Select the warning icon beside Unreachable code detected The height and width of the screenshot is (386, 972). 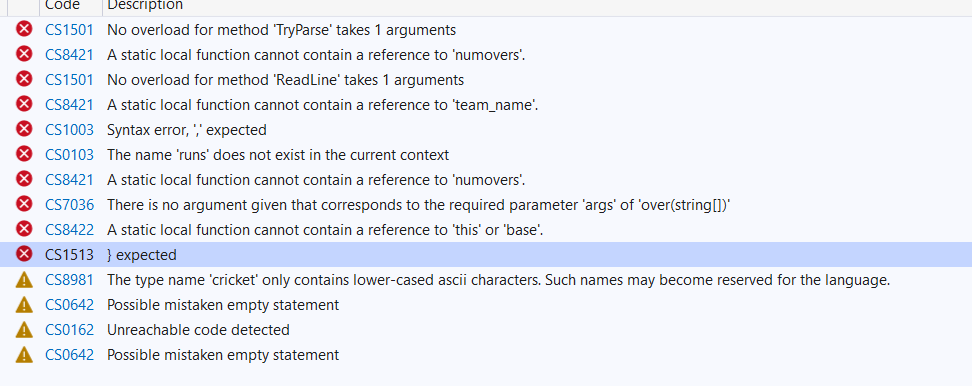[24, 330]
